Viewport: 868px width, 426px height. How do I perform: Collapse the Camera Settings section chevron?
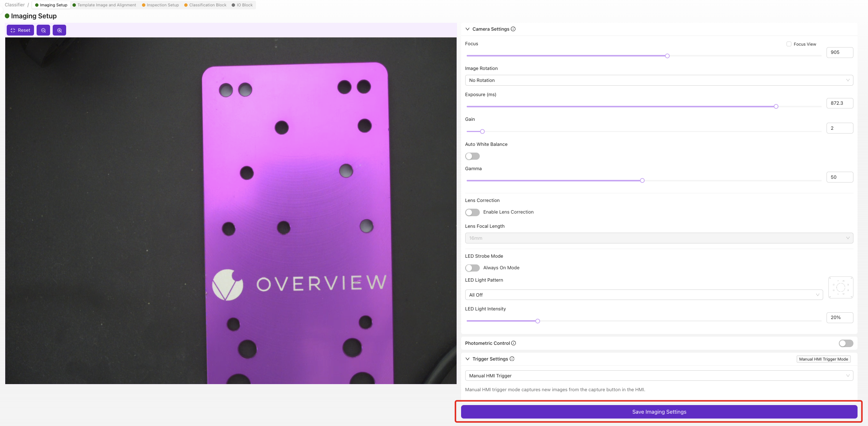coord(467,29)
